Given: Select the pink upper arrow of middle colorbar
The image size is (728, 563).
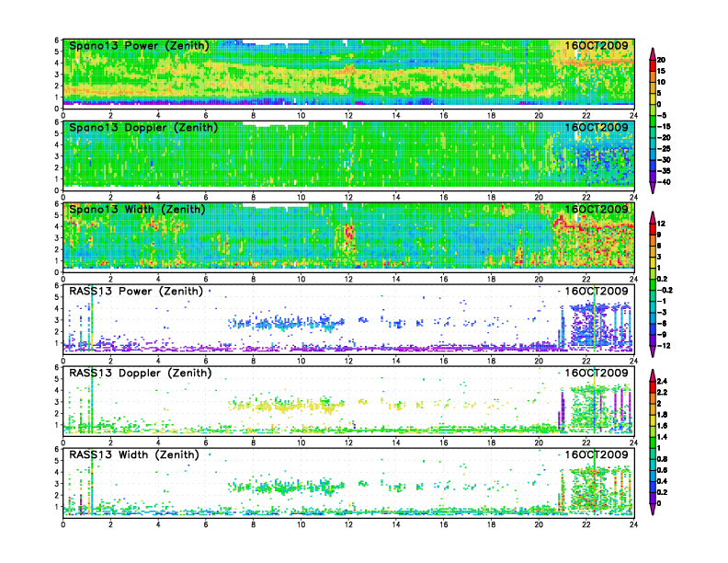Looking at the screenshot, I should coord(653,217).
